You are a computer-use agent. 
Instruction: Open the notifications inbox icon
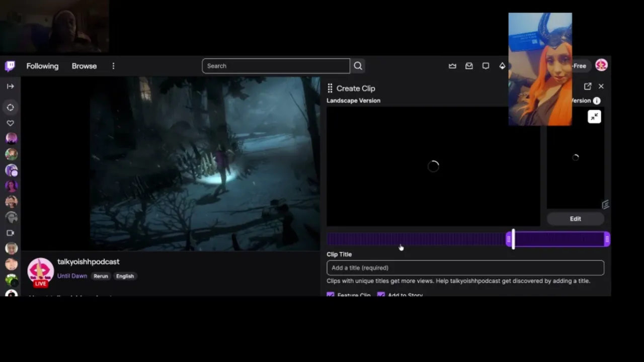pyautogui.click(x=469, y=66)
